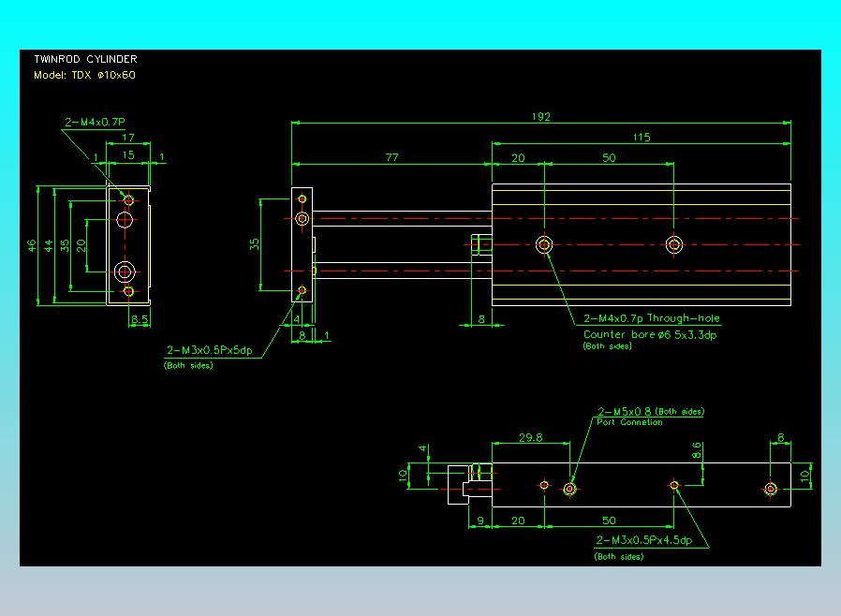Select the 115 body length dimension
841x616 pixels.
(642, 138)
